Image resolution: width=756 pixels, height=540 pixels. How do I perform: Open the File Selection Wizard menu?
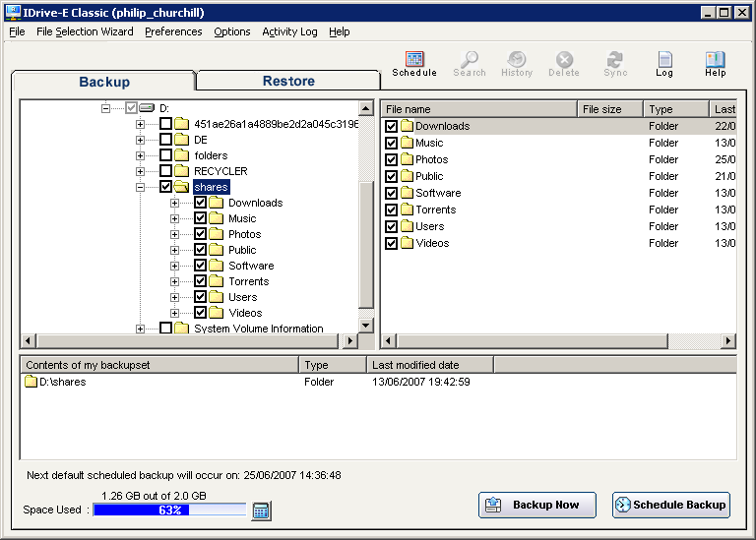click(x=85, y=31)
